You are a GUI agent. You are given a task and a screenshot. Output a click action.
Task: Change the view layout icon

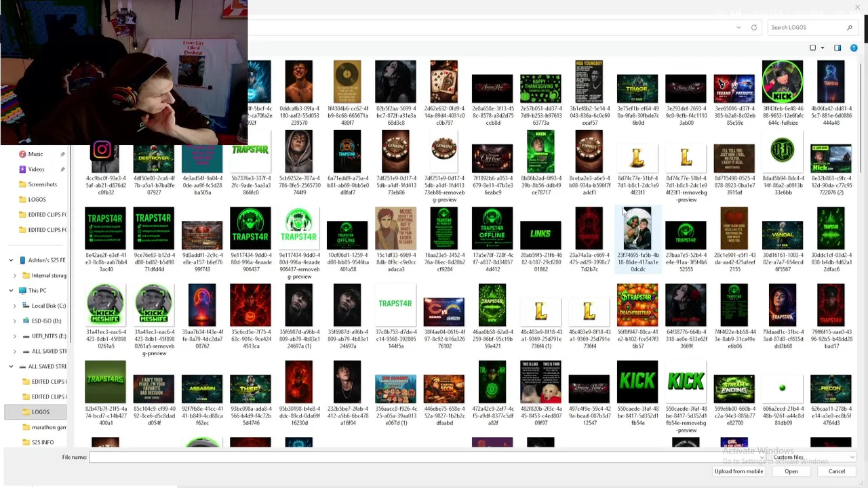click(x=813, y=47)
